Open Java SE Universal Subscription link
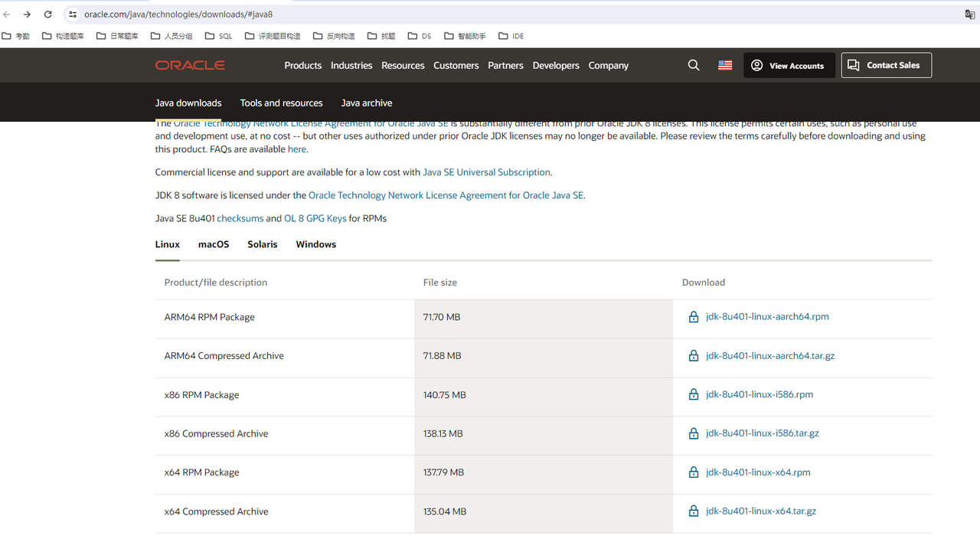This screenshot has height=539, width=980. tap(486, 172)
